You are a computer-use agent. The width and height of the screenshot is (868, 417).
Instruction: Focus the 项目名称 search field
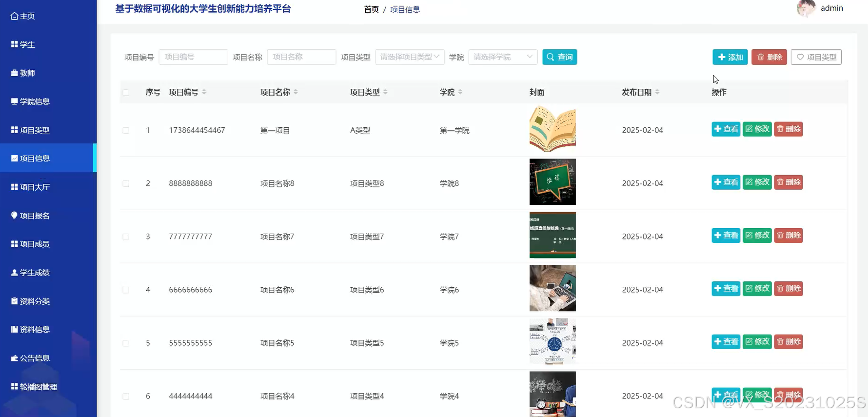301,57
